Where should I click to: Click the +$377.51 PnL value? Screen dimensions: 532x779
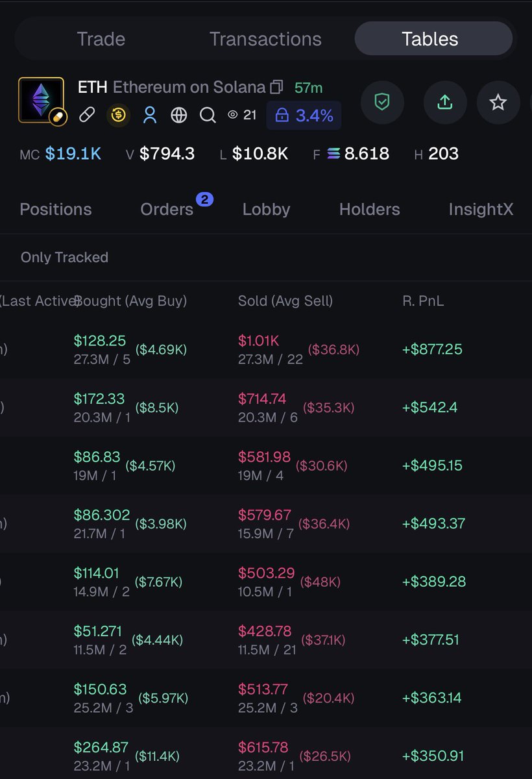click(x=430, y=639)
